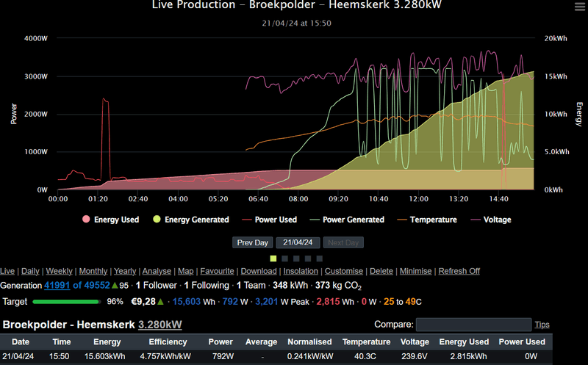
Task: Open the Monthly view link
Action: pyautogui.click(x=93, y=271)
